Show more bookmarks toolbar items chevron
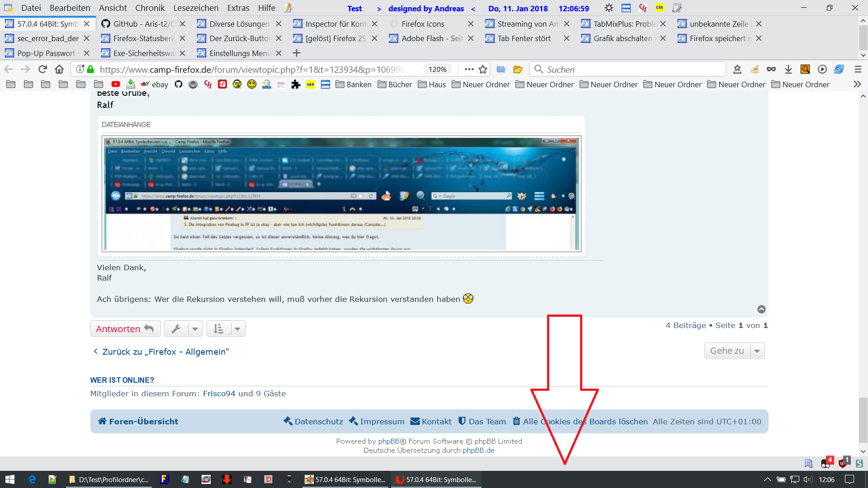868x488 pixels. click(x=857, y=84)
